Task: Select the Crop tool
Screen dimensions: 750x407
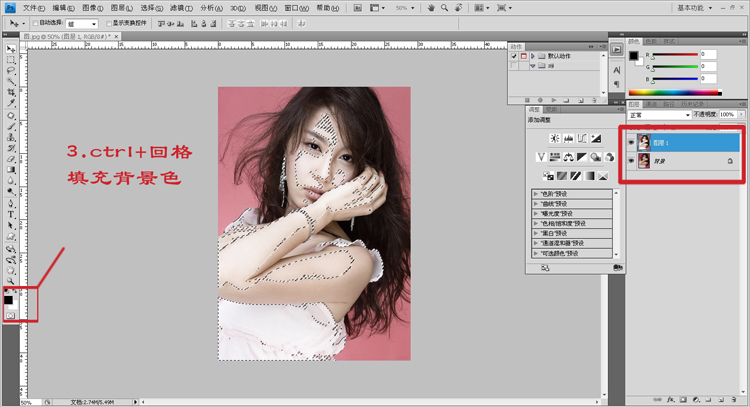Action: click(11, 92)
